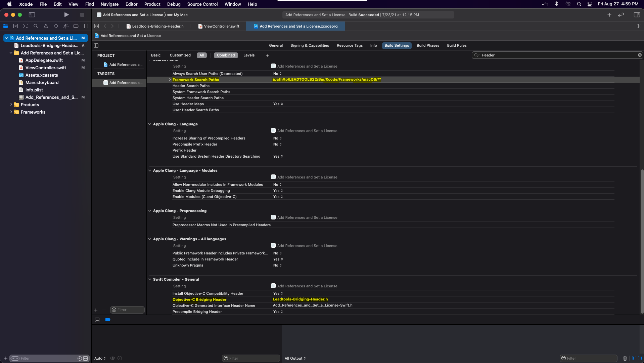Switch to Build Phases tab
Screen dimensions: 644x363
coord(428,45)
